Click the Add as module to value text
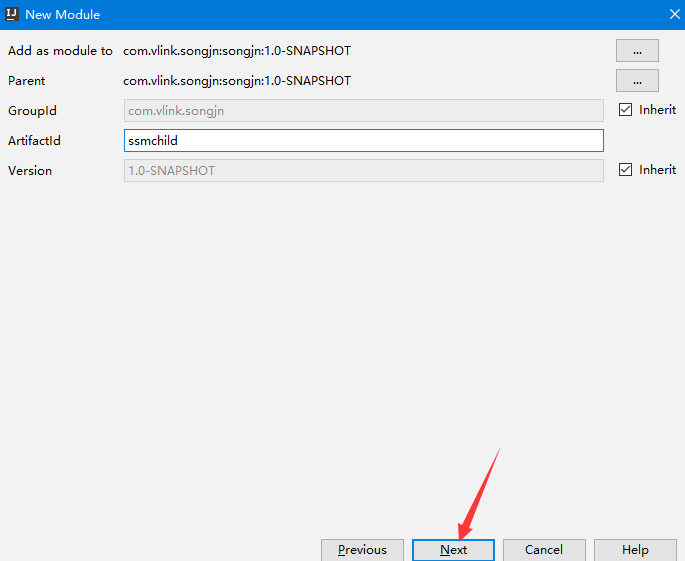The height and width of the screenshot is (561, 685). [x=237, y=51]
